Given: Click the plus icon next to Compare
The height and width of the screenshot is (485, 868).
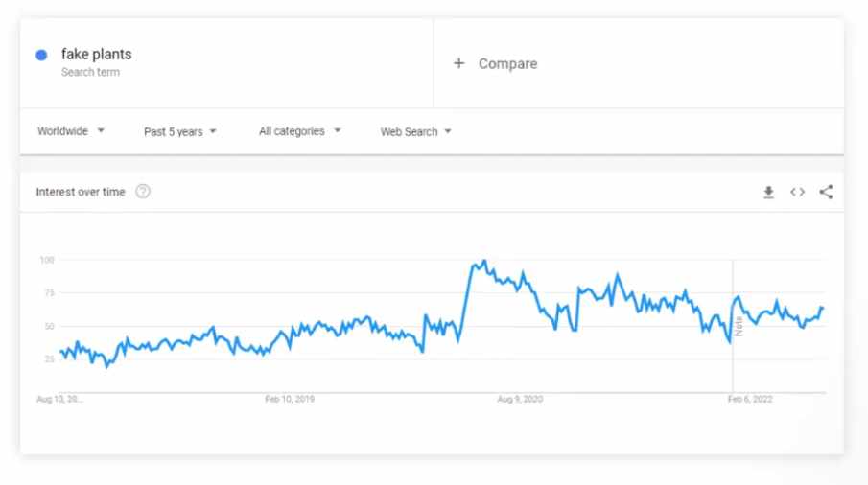Looking at the screenshot, I should 458,63.
